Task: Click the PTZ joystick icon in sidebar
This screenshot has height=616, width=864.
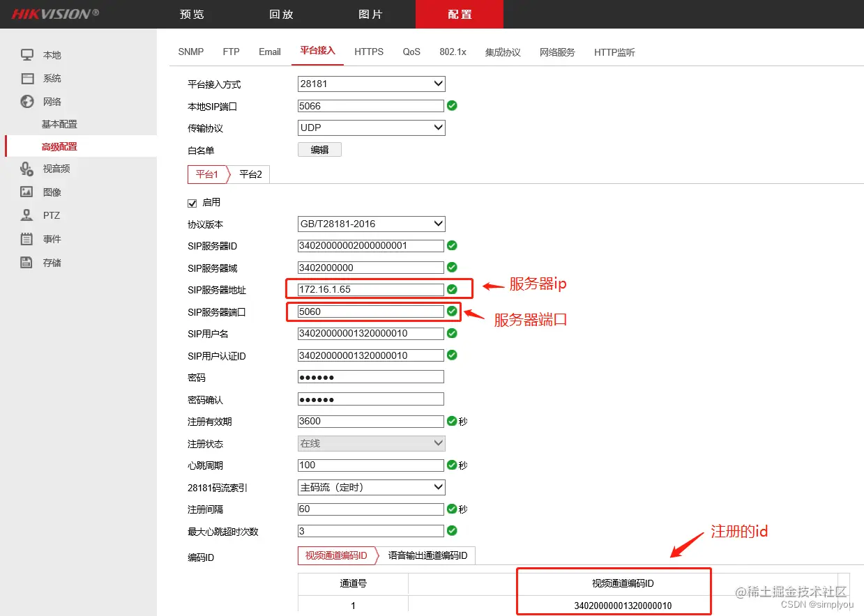Action: point(27,215)
